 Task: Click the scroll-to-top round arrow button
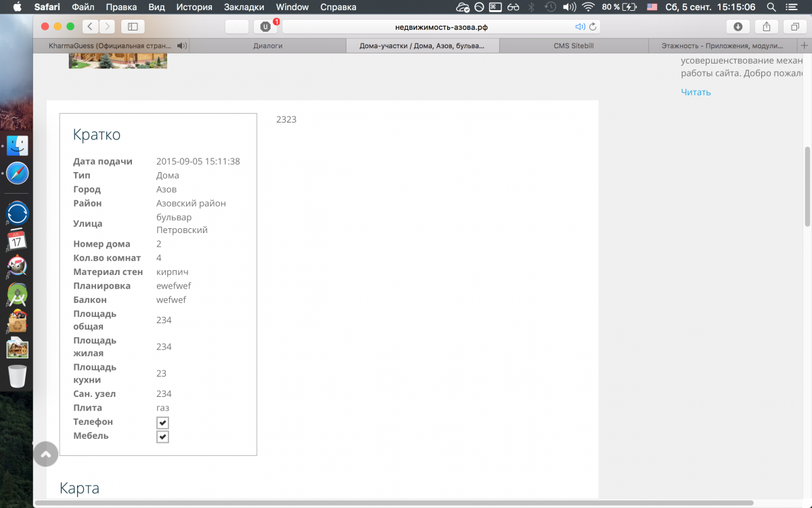[45, 454]
